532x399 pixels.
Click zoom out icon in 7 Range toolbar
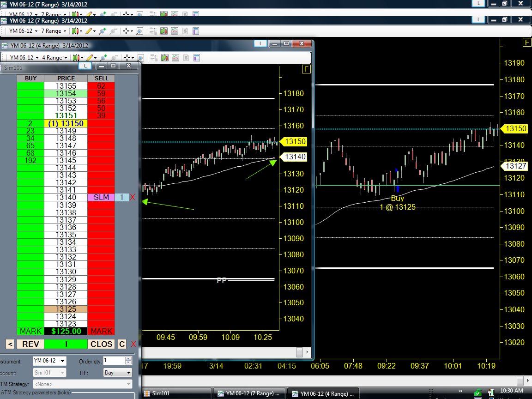(x=113, y=31)
